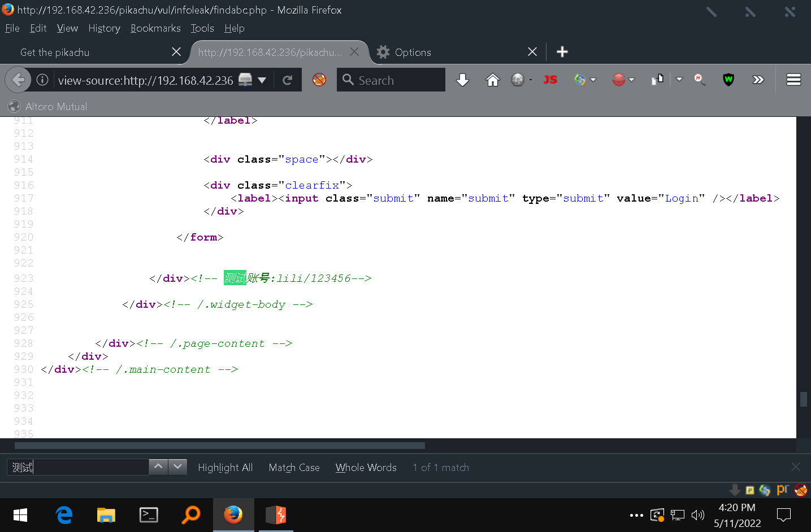The image size is (811, 532).
Task: Click the blue-green swirl proxy icon in toolbar
Action: (580, 80)
